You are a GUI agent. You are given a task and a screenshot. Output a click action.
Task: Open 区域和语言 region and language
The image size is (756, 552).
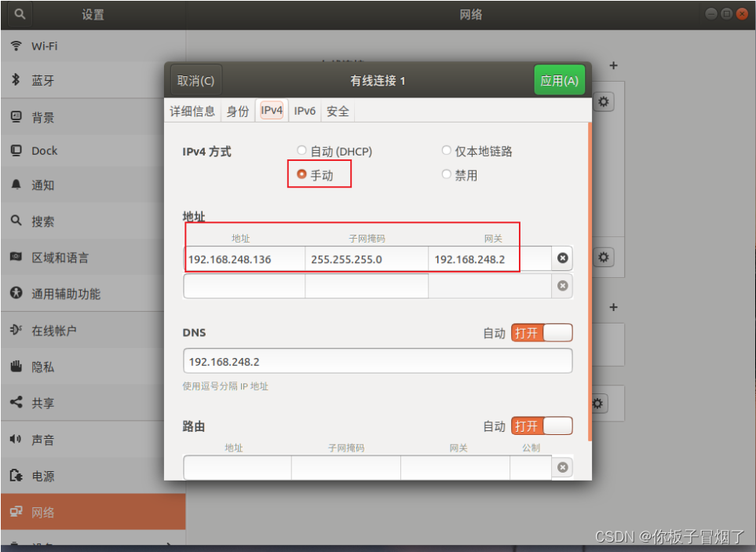click(x=93, y=258)
